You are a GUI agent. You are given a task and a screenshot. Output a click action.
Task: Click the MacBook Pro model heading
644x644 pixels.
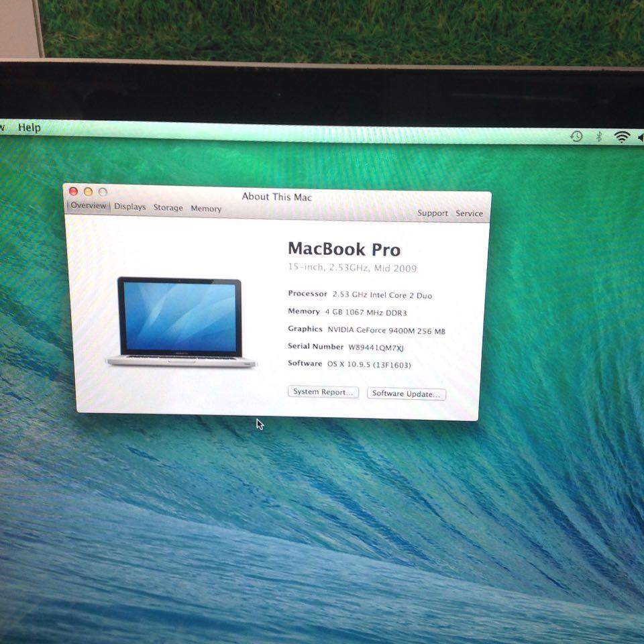[344, 250]
